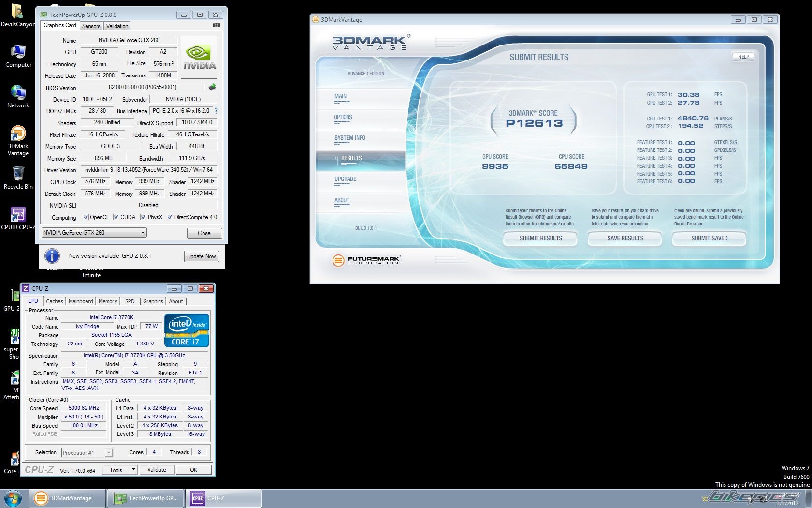Image resolution: width=812 pixels, height=508 pixels.
Task: Click the HELP button in 3DMark Vantage
Action: (x=743, y=57)
